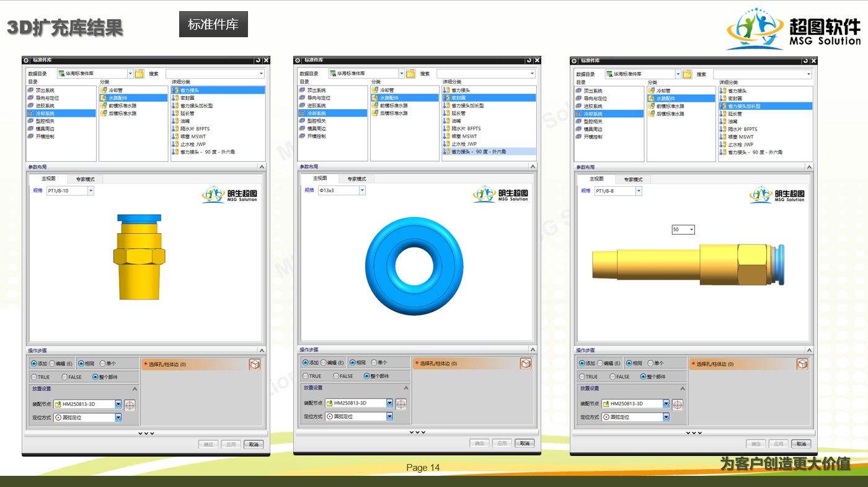Click cube selection icon in PT1/8-10 dialog

tap(255, 364)
